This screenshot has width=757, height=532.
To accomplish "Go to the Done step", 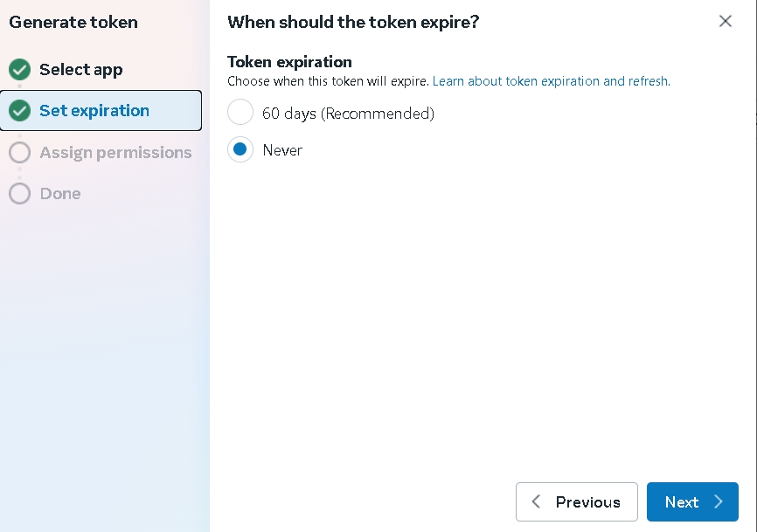I will [x=60, y=194].
